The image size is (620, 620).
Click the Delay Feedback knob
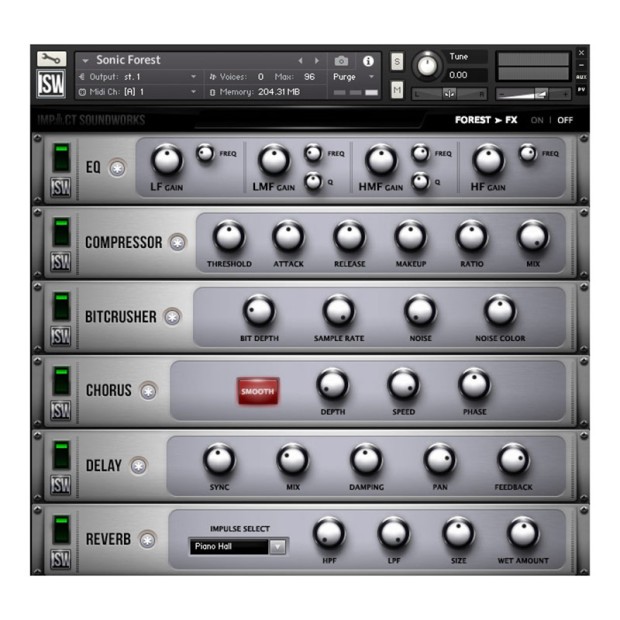click(513, 460)
